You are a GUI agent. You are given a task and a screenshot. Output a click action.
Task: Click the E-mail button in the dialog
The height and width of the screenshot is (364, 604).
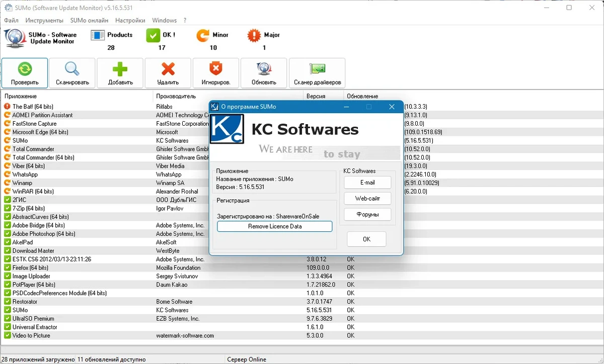[367, 183]
